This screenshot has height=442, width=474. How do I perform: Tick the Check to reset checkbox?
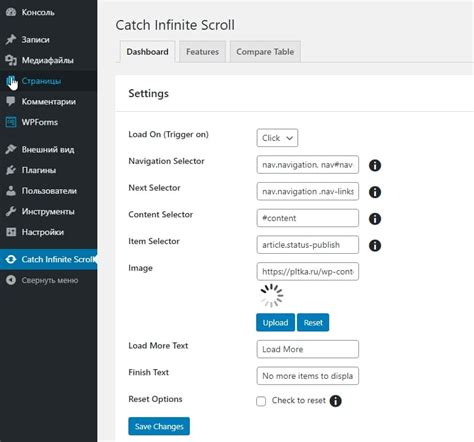click(x=261, y=401)
